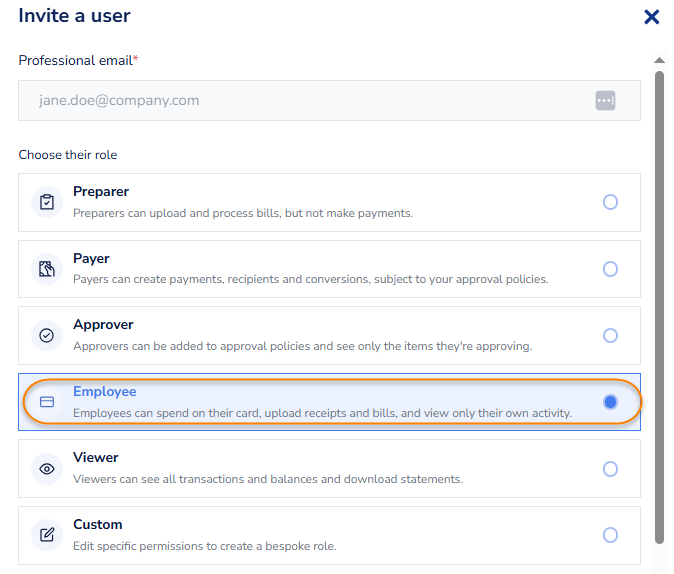This screenshot has width=674, height=574.
Task: Select the Payer radio button
Action: (610, 269)
